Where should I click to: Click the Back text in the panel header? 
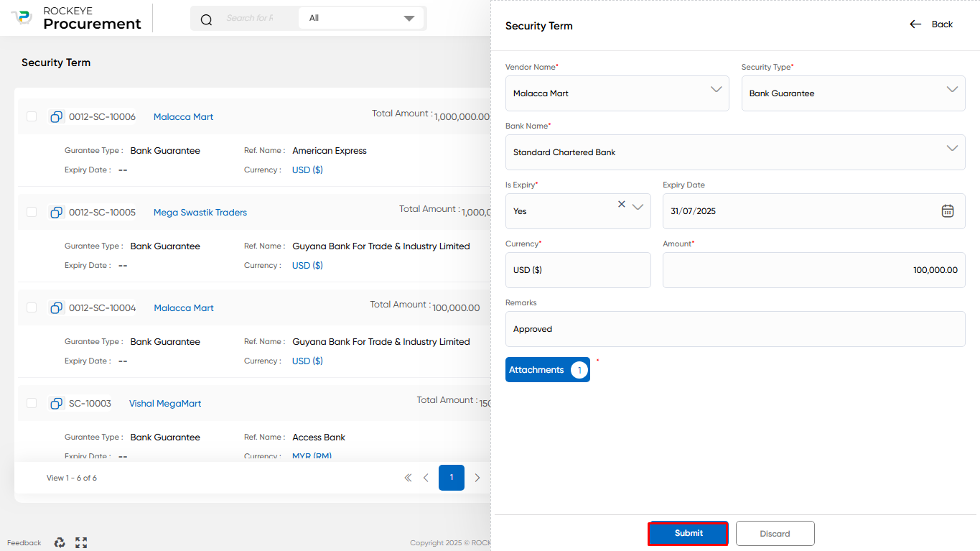coord(942,24)
